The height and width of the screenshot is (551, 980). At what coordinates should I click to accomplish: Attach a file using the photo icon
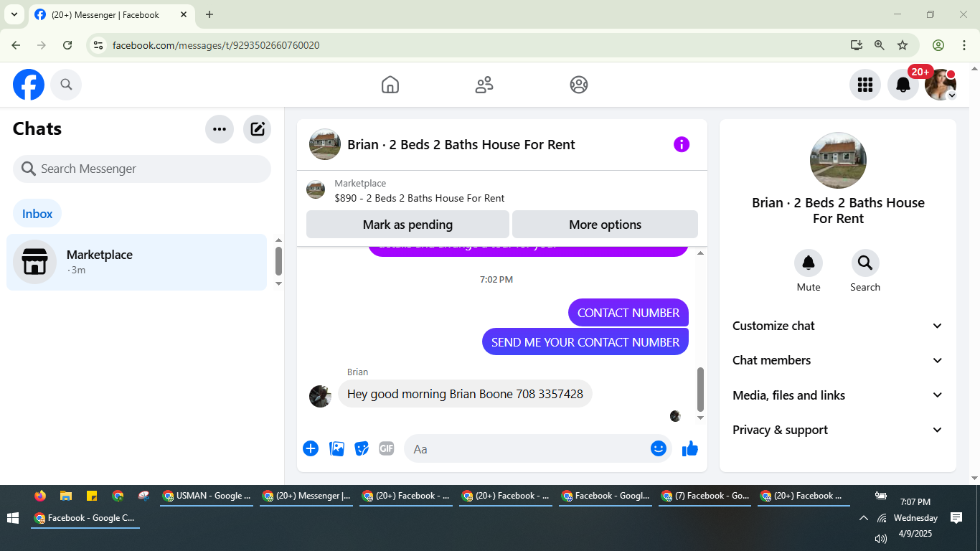click(336, 448)
